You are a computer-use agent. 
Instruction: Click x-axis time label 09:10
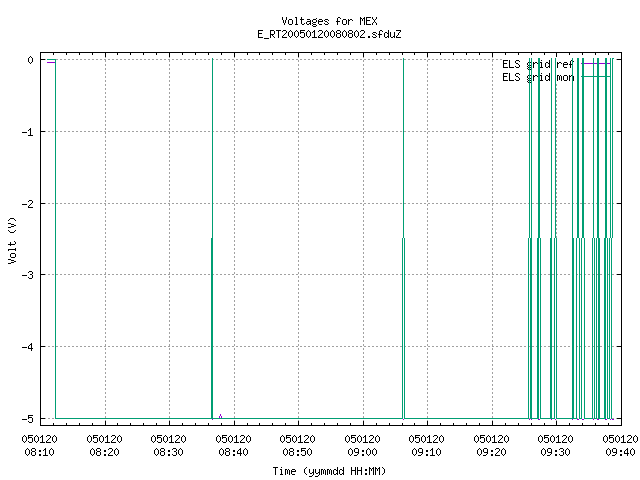click(x=427, y=452)
